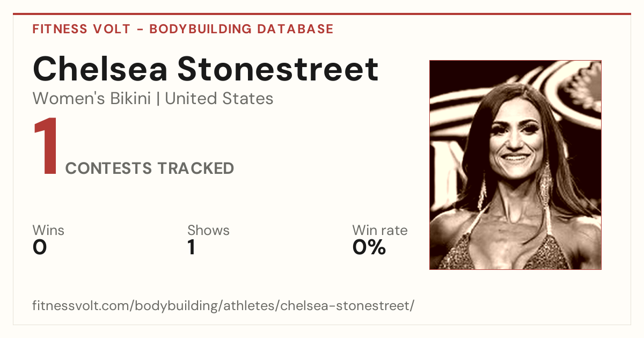The width and height of the screenshot is (644, 338).
Task: Select the 0% win rate value
Action: (369, 247)
